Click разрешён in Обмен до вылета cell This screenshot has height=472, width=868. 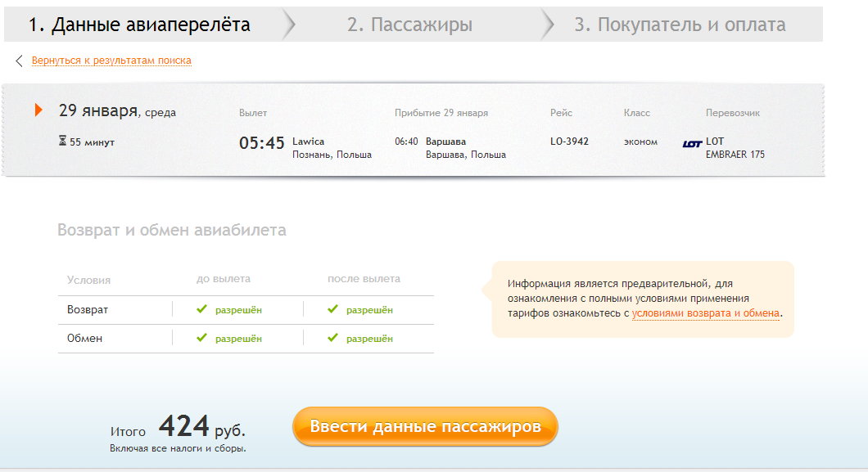(238, 339)
